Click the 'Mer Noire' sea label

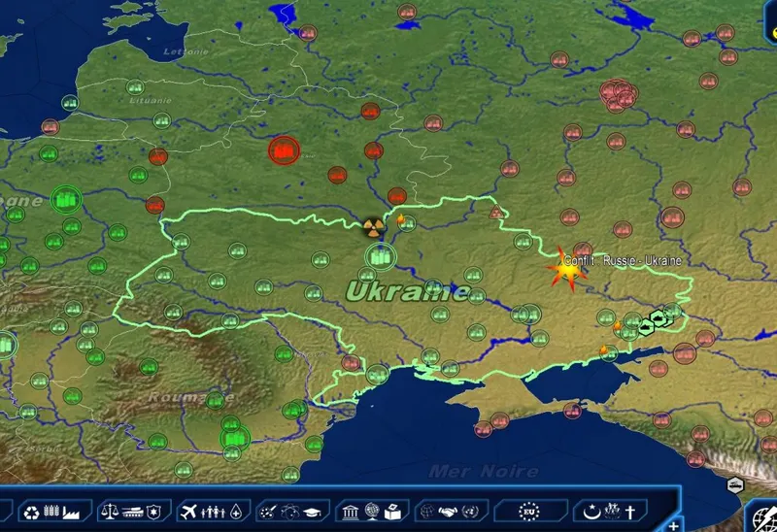click(x=483, y=471)
